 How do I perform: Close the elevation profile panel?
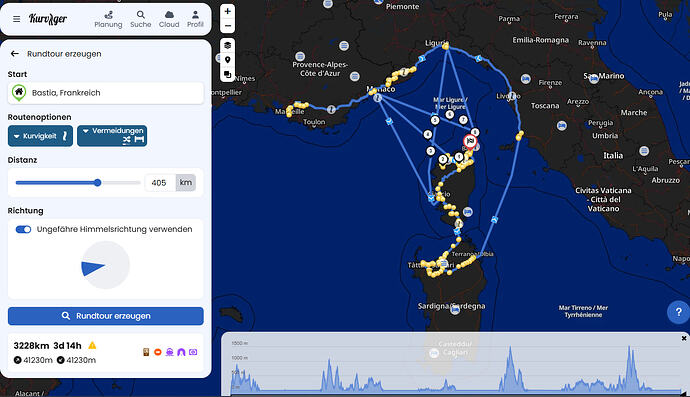click(684, 338)
